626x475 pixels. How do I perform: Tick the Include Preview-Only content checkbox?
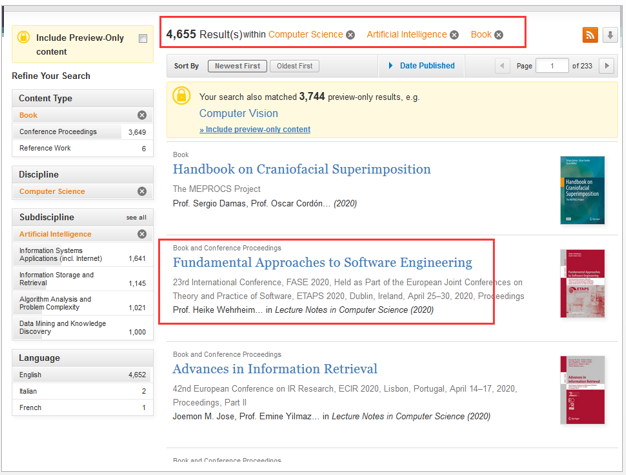tap(143, 38)
